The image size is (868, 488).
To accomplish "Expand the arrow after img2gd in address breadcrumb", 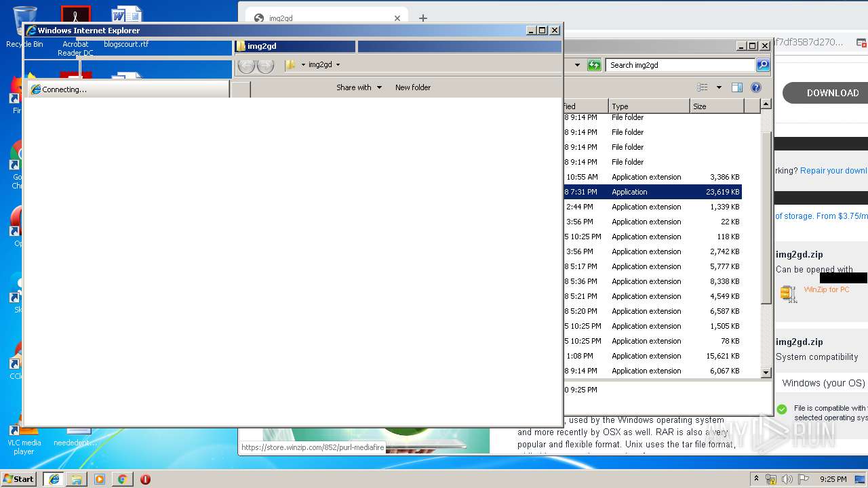I will click(338, 65).
